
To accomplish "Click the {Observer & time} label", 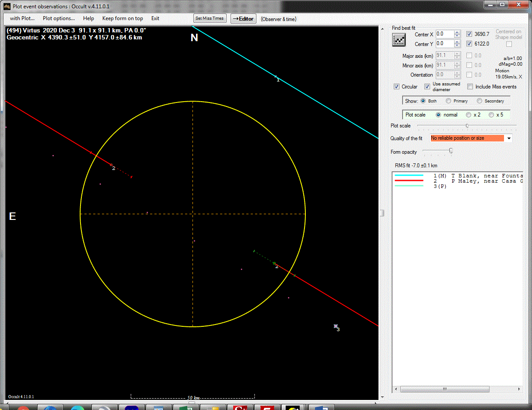I will pyautogui.click(x=279, y=19).
